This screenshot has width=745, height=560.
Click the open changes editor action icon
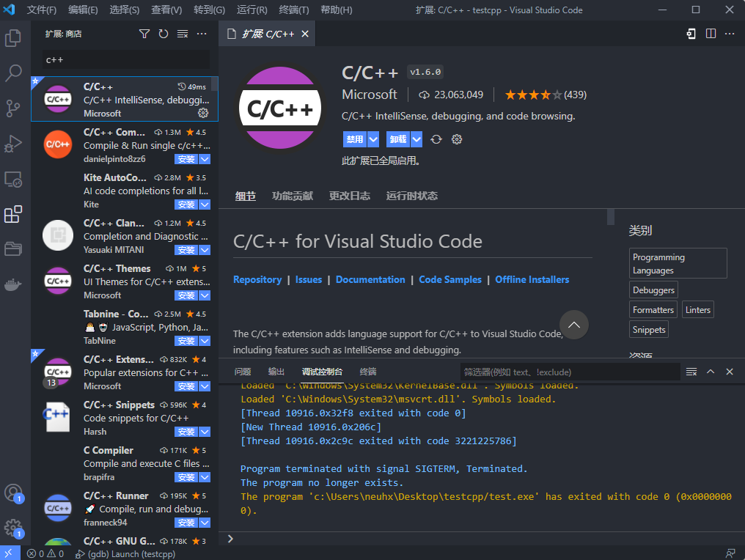pos(691,34)
